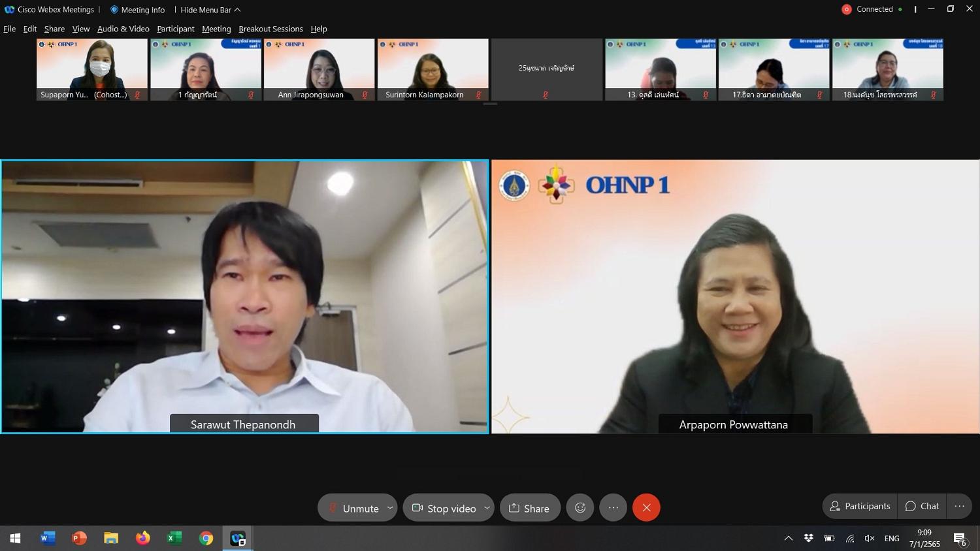Launch Firefox from the taskbar
The height and width of the screenshot is (551, 980).
142,539
